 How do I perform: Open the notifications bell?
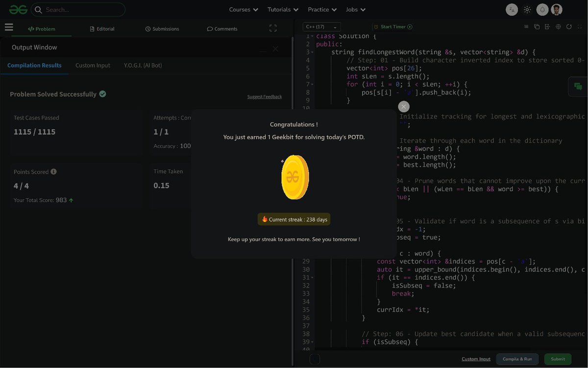pyautogui.click(x=542, y=9)
